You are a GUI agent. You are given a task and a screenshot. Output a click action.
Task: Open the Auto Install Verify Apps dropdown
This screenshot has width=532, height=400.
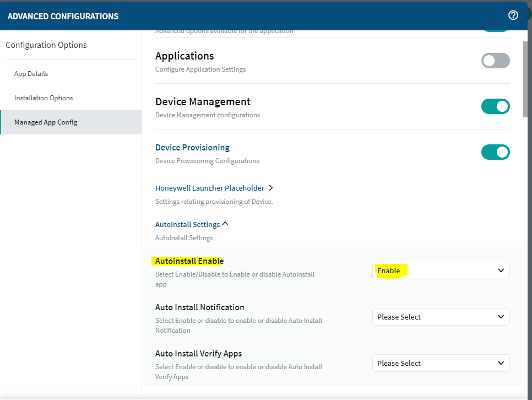pos(441,363)
